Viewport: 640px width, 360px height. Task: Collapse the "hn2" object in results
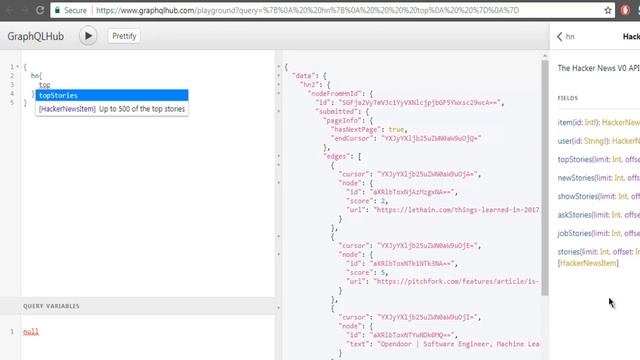click(279, 84)
